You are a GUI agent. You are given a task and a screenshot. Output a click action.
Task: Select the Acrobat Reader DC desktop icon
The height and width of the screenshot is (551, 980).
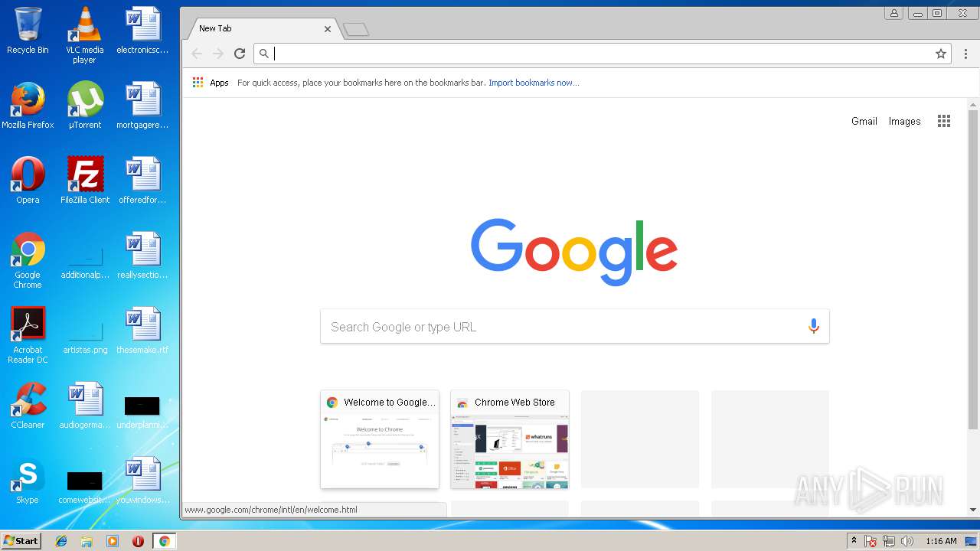coord(28,335)
